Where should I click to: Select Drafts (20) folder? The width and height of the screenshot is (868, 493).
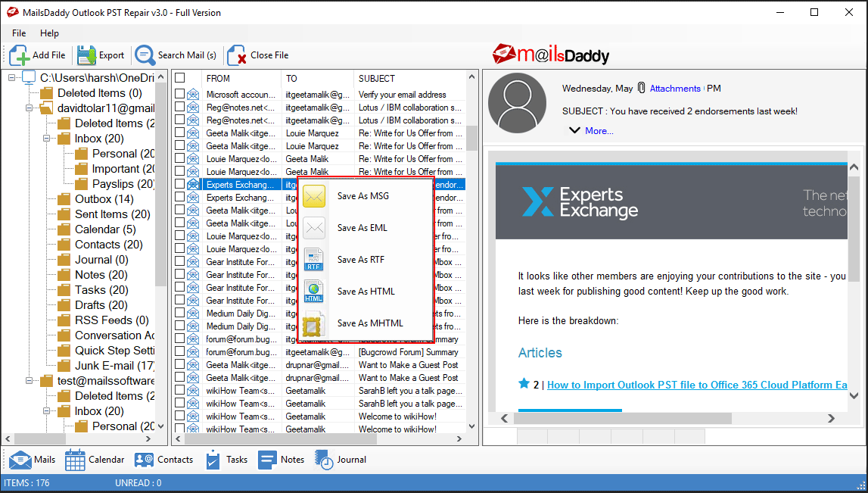[101, 305]
